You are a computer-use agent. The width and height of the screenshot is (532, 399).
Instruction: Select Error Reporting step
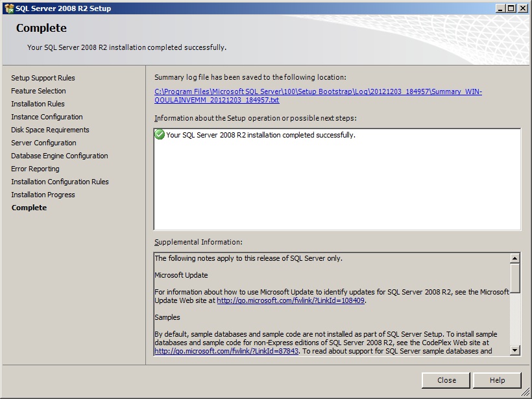[x=34, y=169]
